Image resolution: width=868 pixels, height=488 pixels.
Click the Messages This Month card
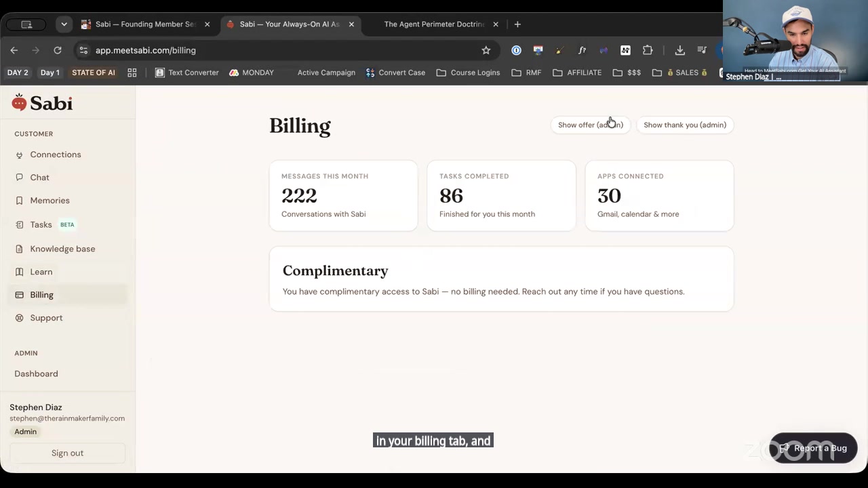[x=344, y=195]
